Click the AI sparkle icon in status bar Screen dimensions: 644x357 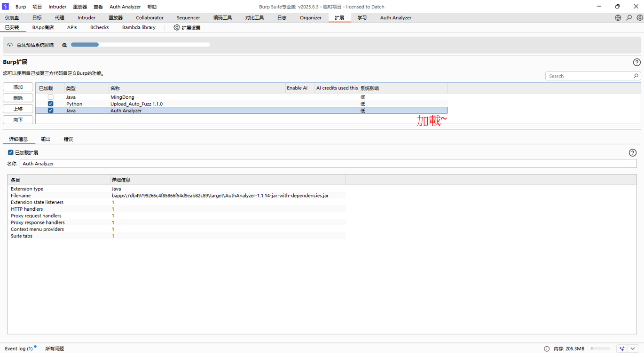pyautogui.click(x=622, y=349)
